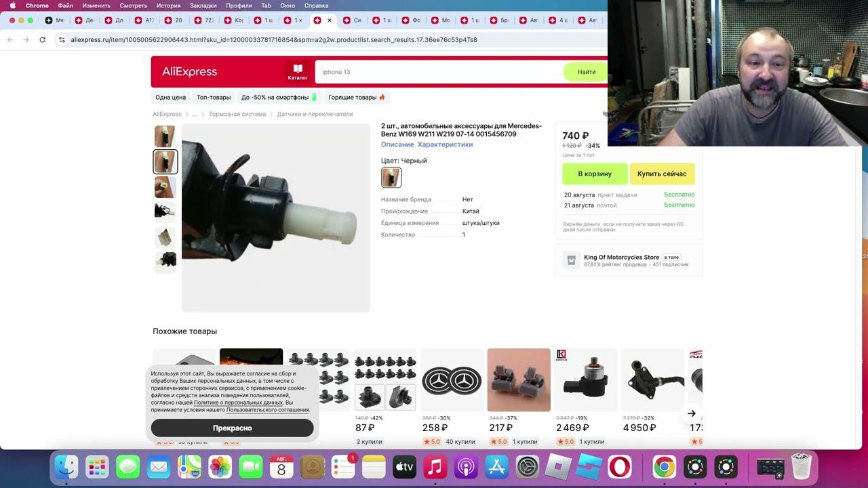This screenshot has height=488, width=868.
Task: Add item with В корзину button
Action: pyautogui.click(x=594, y=174)
